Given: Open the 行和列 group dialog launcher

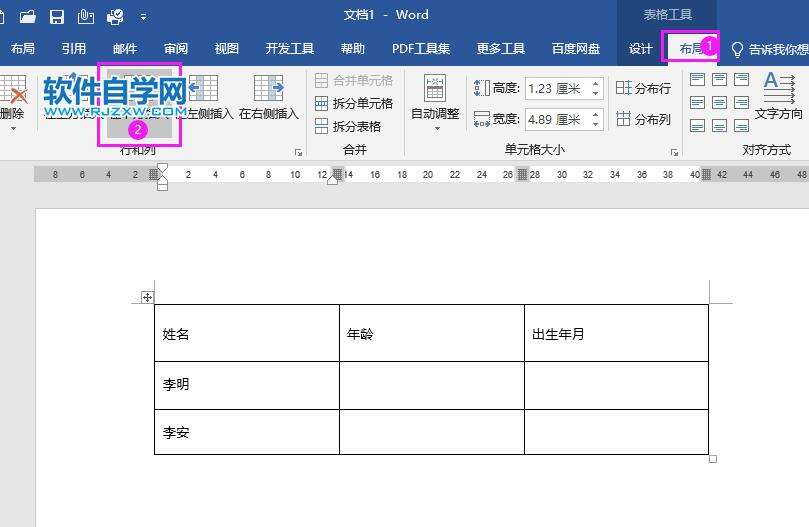Looking at the screenshot, I should [298, 152].
